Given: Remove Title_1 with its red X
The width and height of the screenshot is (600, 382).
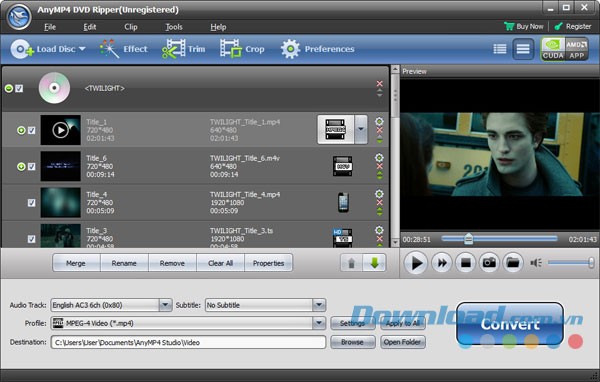Looking at the screenshot, I should tap(379, 130).
